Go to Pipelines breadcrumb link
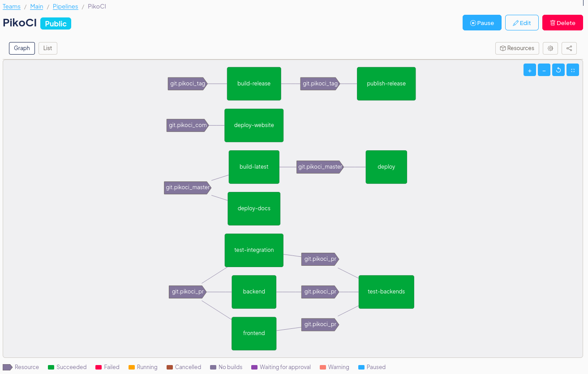Screen dimensions: 588x374 pos(65,7)
